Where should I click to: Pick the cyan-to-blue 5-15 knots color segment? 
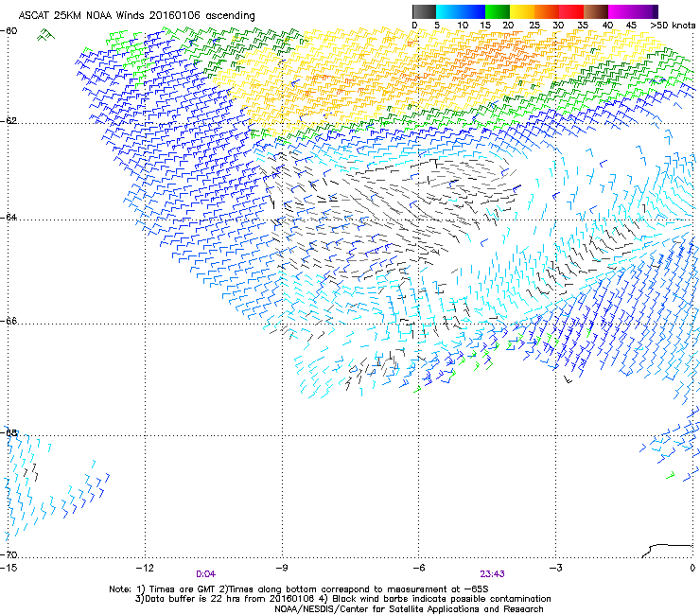461,11
